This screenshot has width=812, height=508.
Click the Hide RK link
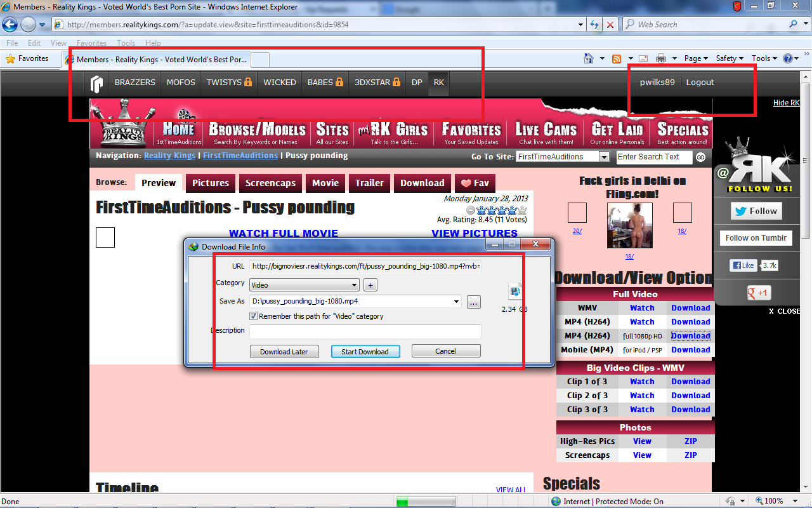[x=787, y=103]
